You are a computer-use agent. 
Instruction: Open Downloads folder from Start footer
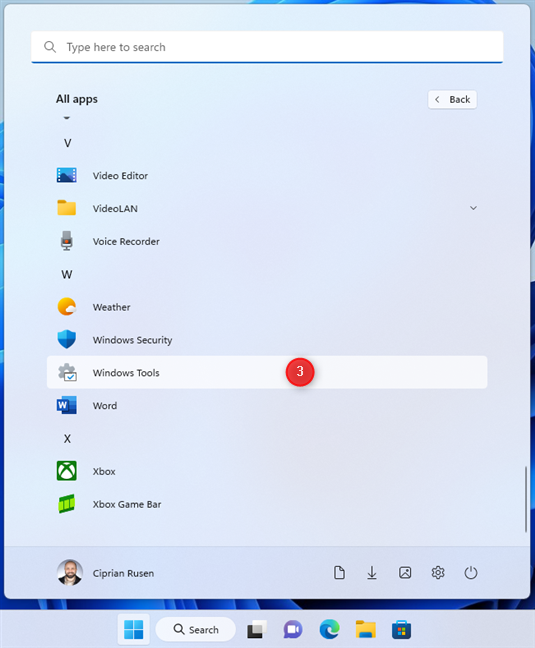[372, 573]
